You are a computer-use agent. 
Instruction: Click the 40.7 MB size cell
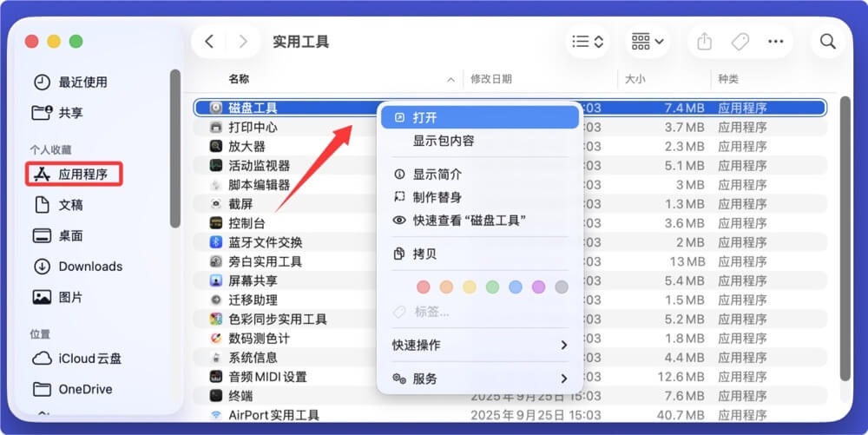pos(681,415)
